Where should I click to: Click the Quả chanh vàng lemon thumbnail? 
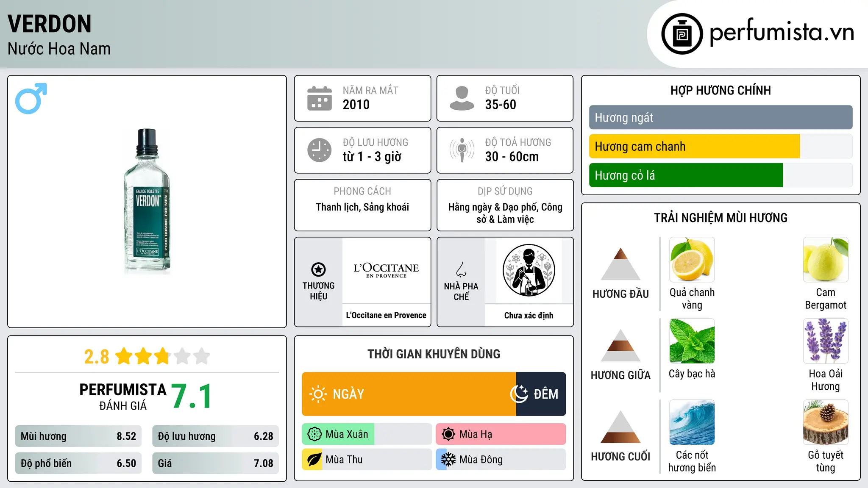(692, 260)
